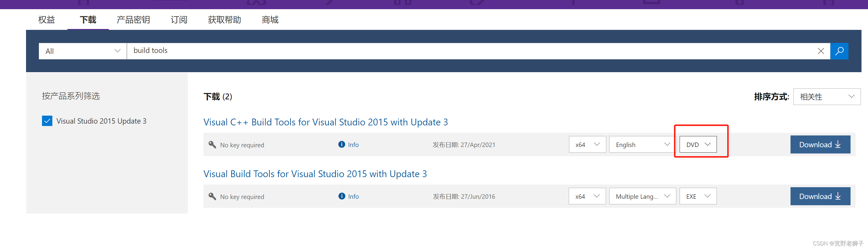Expand the Multiple Lang... dropdown

643,196
